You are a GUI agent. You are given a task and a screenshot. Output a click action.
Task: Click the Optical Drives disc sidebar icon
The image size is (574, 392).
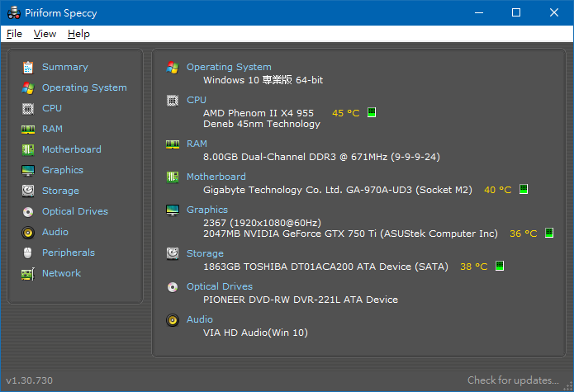click(x=28, y=212)
